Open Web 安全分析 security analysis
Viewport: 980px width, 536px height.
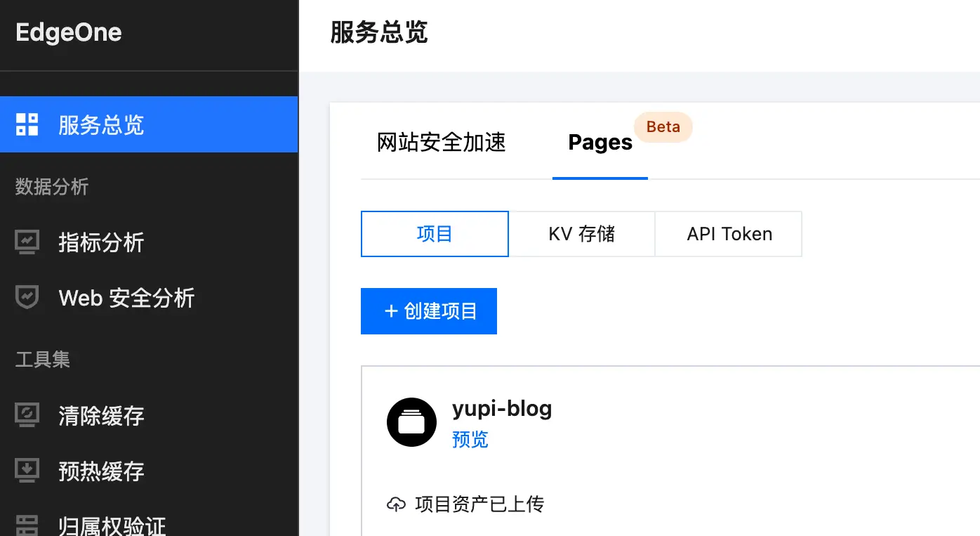tap(26, 297)
